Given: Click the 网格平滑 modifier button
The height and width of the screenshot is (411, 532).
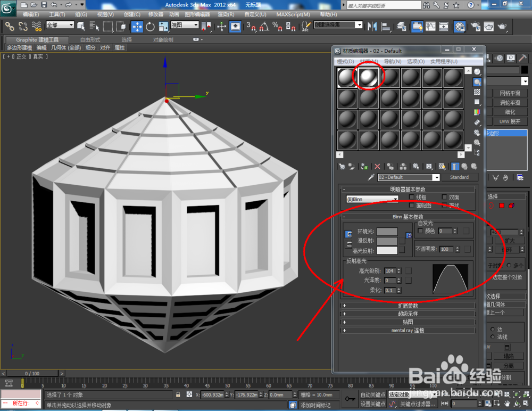Looking at the screenshot, I should [x=510, y=93].
